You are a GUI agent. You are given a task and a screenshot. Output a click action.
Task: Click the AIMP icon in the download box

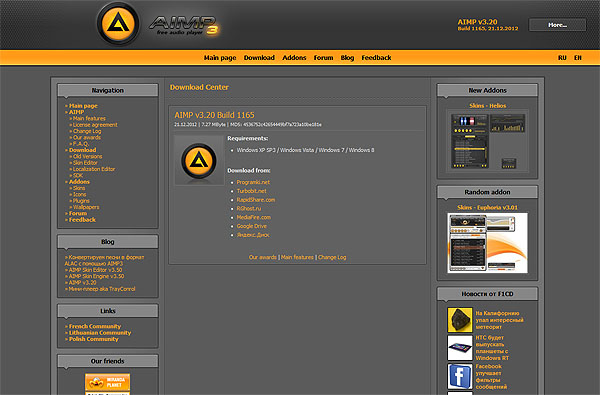(199, 161)
